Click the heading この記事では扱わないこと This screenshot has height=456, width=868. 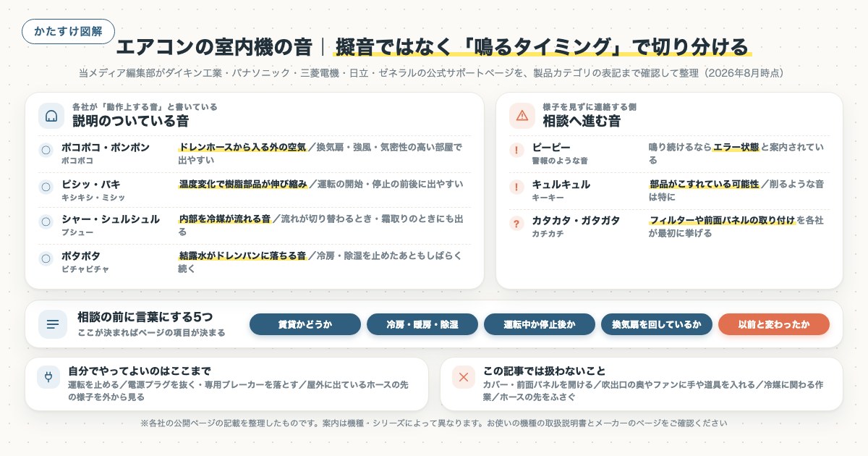(544, 370)
